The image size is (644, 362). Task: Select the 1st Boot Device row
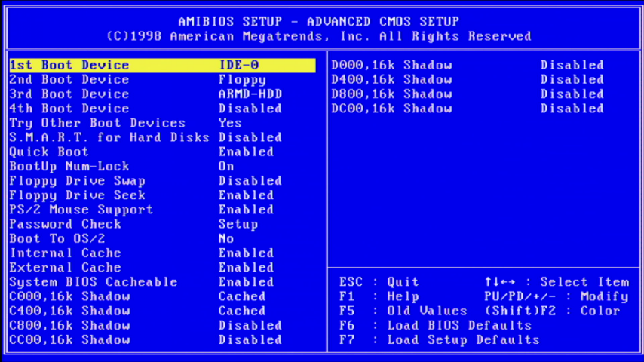(x=161, y=66)
